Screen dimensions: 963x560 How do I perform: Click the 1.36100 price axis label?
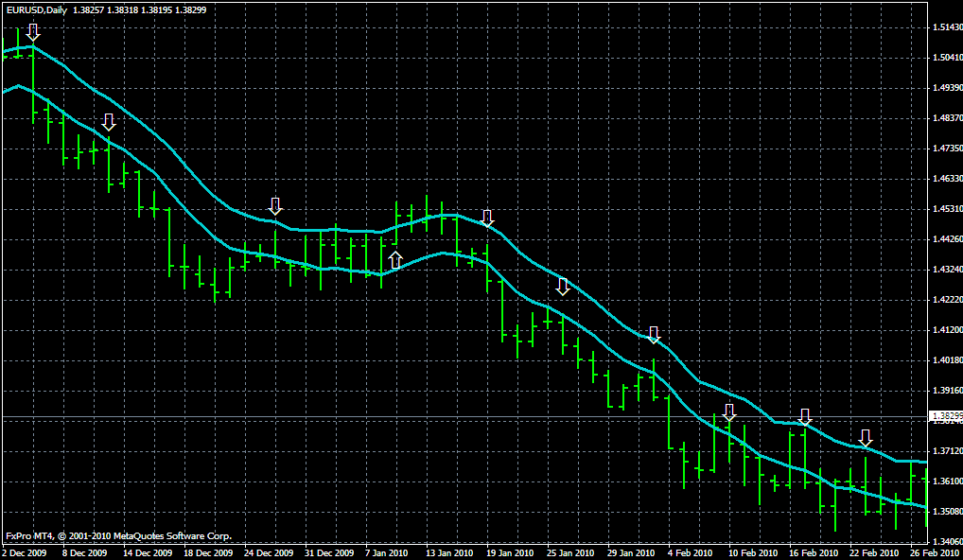tap(947, 481)
